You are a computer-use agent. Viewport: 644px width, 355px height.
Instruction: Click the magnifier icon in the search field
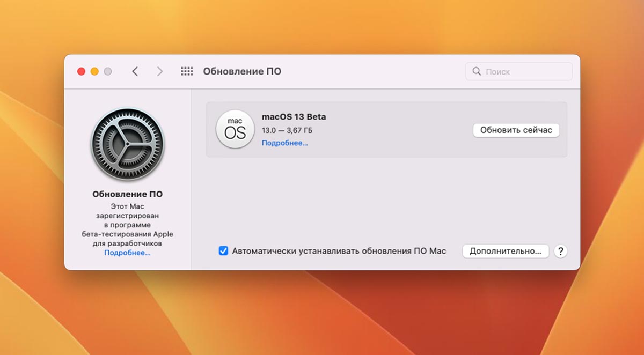pyautogui.click(x=476, y=71)
